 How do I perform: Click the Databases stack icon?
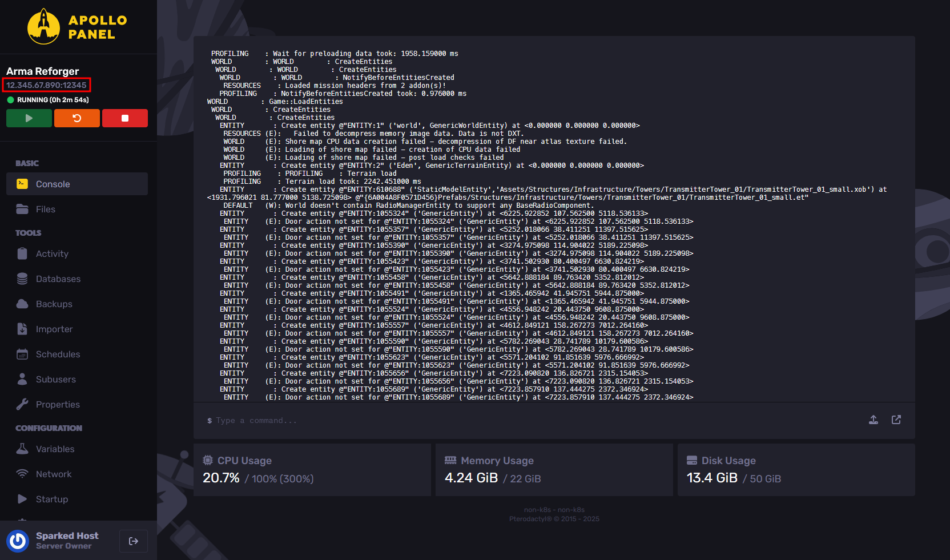click(x=22, y=279)
